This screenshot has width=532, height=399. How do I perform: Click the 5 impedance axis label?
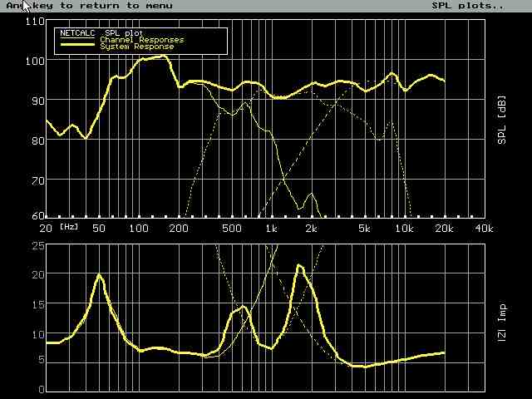[41, 360]
